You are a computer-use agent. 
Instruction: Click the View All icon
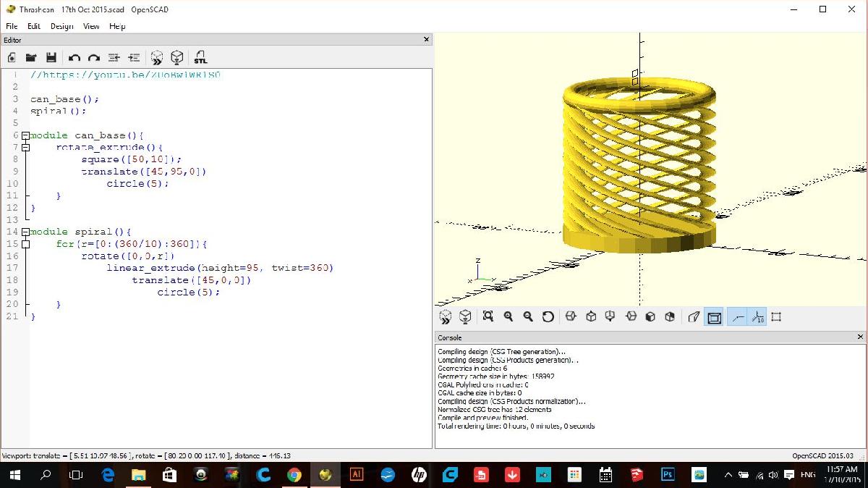(488, 317)
